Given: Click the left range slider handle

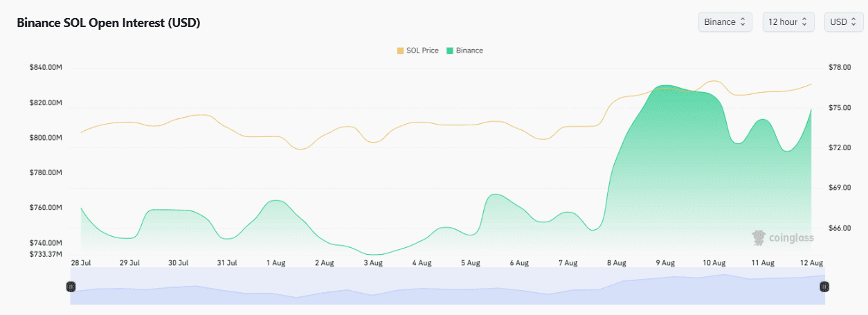Looking at the screenshot, I should pos(70,286).
